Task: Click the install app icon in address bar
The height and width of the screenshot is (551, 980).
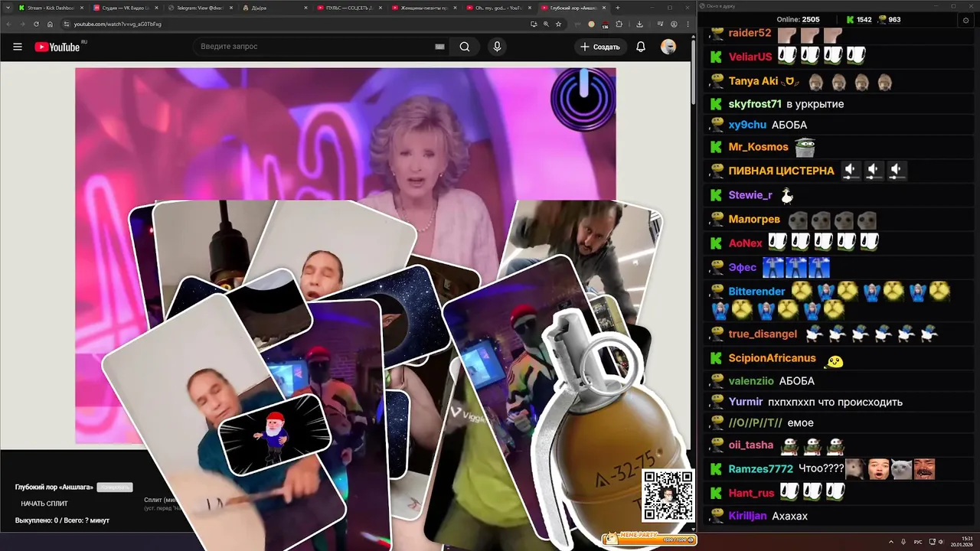Action: pos(534,24)
